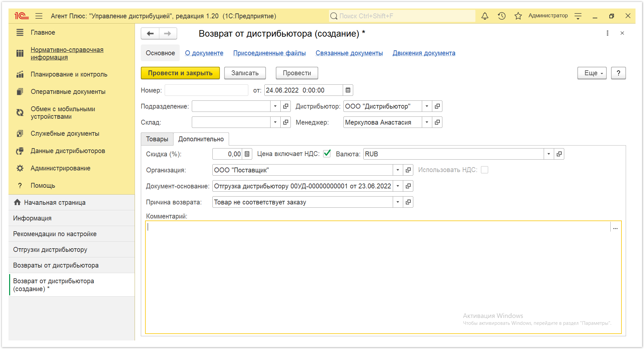Screen dimensions: 644x349
Task: Go forward with the right arrow button
Action: [x=168, y=33]
